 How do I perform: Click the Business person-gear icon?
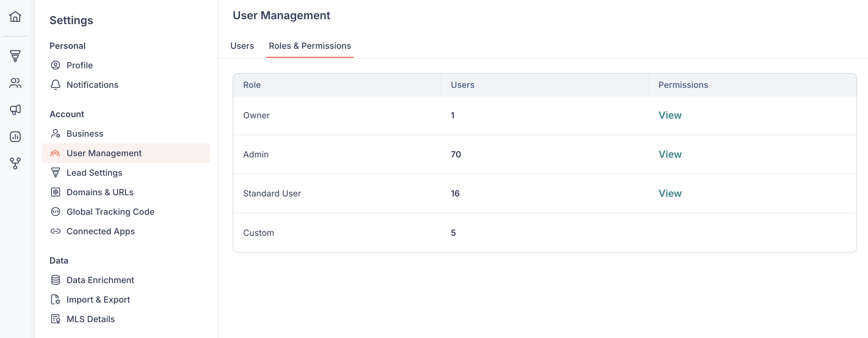pyautogui.click(x=56, y=134)
